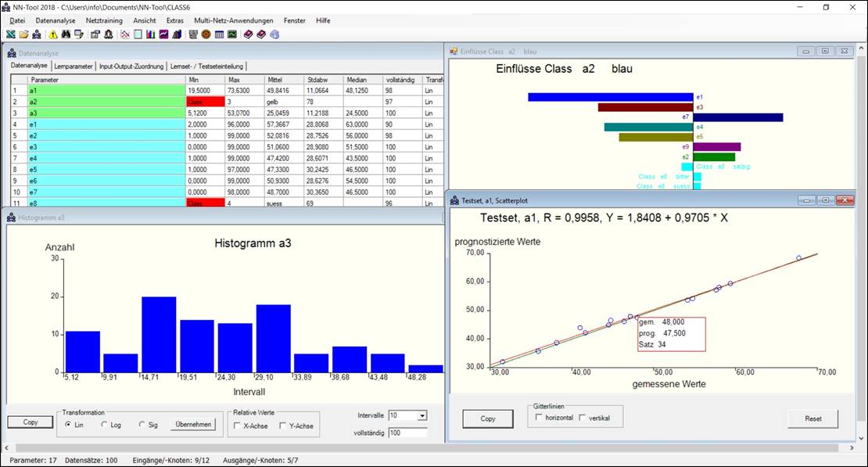Image resolution: width=868 pixels, height=467 pixels.
Task: Open the Intervalle dropdown list
Action: pos(422,416)
